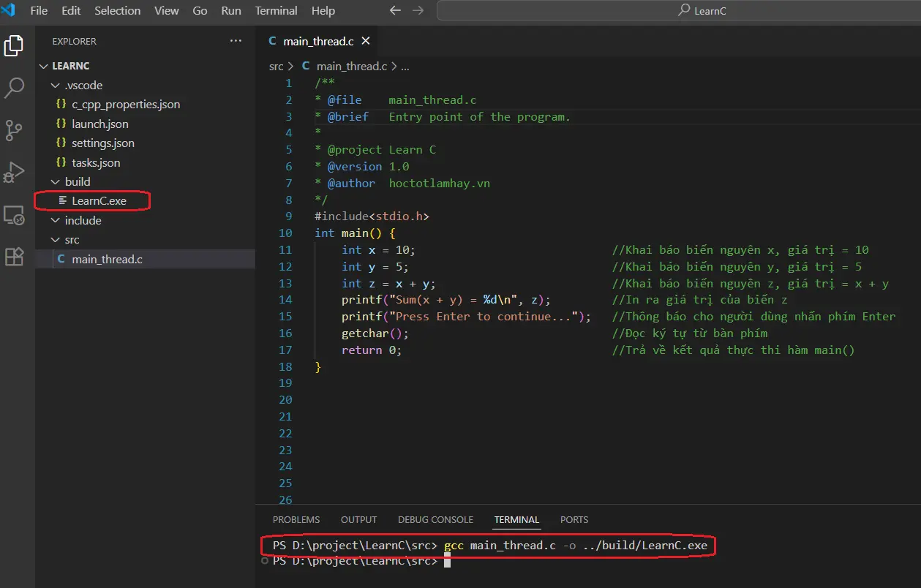Collapse the LEARNC root folder

pos(44,66)
